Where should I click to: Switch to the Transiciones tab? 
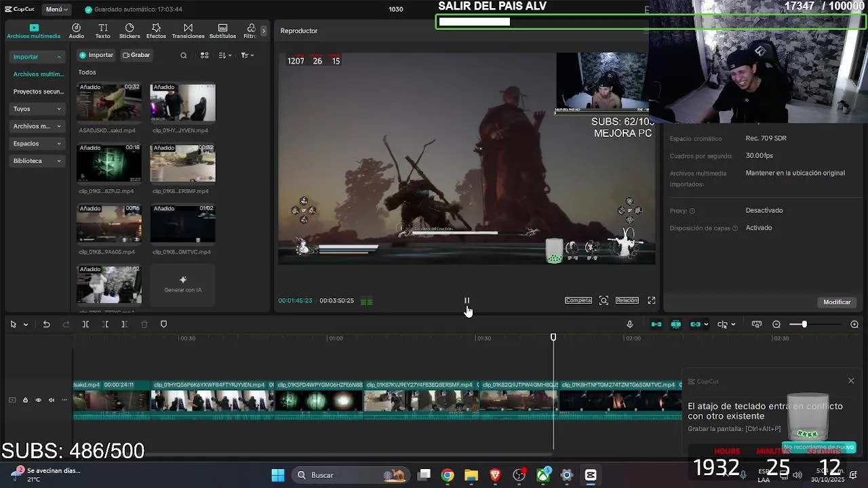tap(188, 31)
